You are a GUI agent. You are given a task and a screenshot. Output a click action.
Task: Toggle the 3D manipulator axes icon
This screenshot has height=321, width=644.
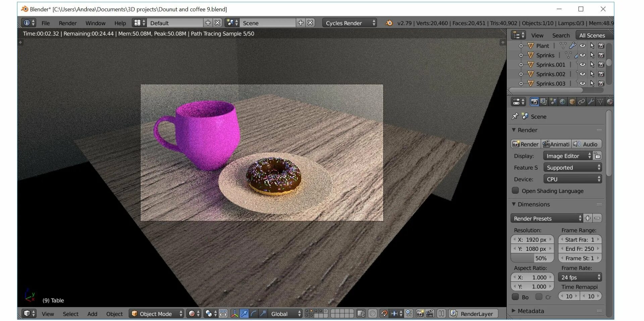pyautogui.click(x=234, y=314)
